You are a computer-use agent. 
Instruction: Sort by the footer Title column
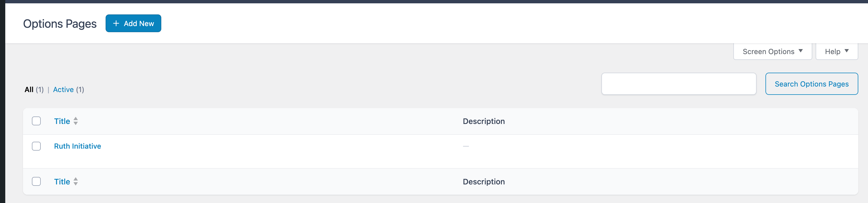tap(62, 182)
